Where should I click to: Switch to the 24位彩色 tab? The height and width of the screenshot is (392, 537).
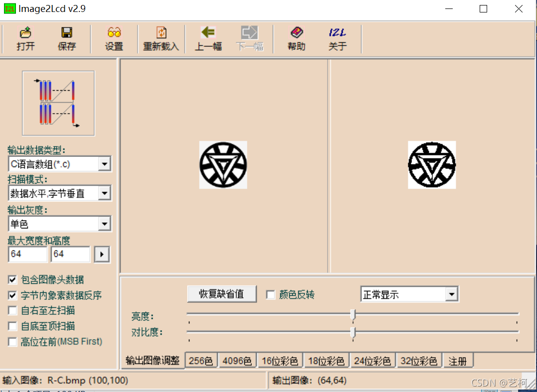click(x=372, y=361)
